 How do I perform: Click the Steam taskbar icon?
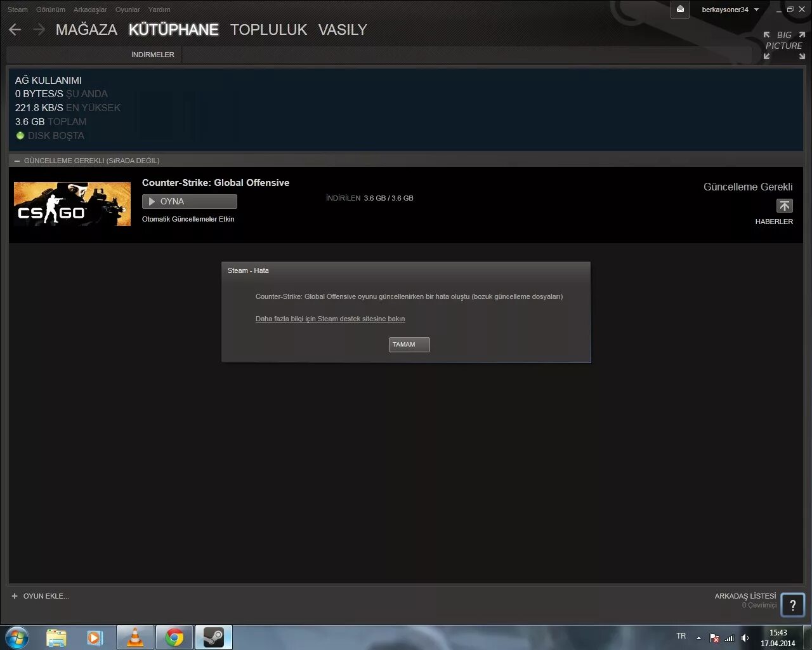tap(214, 637)
